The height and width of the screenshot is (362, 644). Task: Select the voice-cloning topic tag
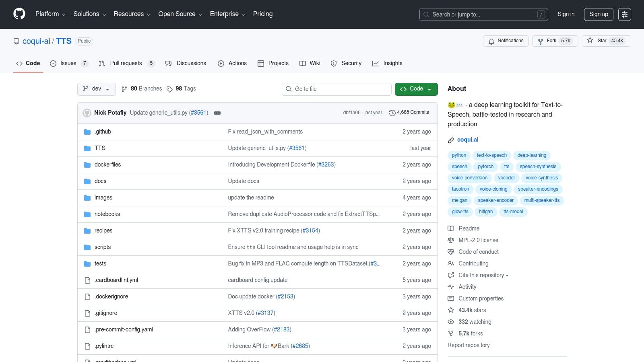[x=493, y=189]
